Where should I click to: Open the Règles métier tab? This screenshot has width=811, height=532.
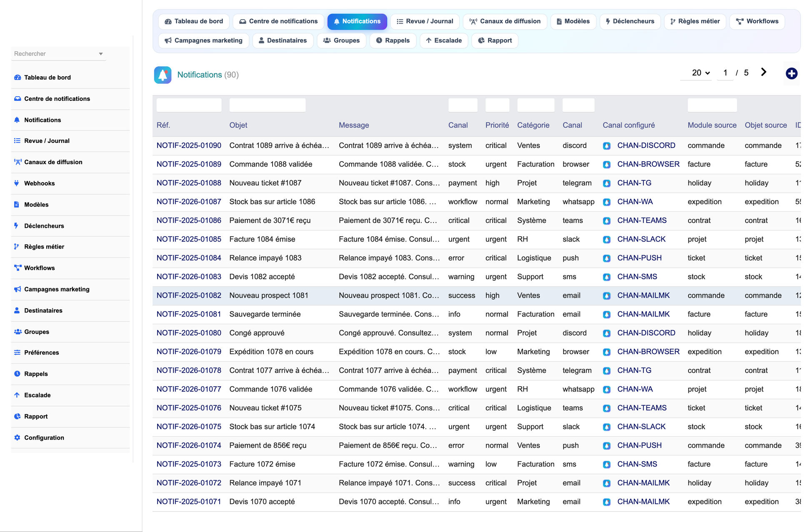click(695, 21)
